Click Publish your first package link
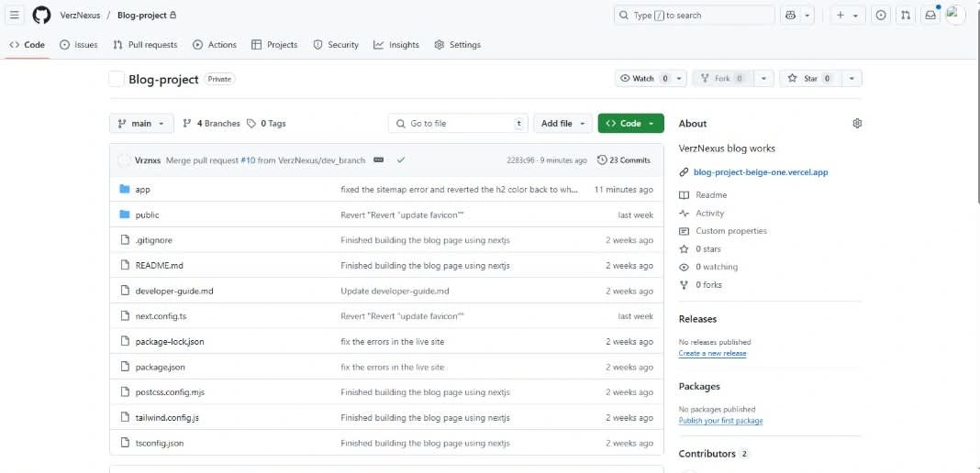 [720, 421]
